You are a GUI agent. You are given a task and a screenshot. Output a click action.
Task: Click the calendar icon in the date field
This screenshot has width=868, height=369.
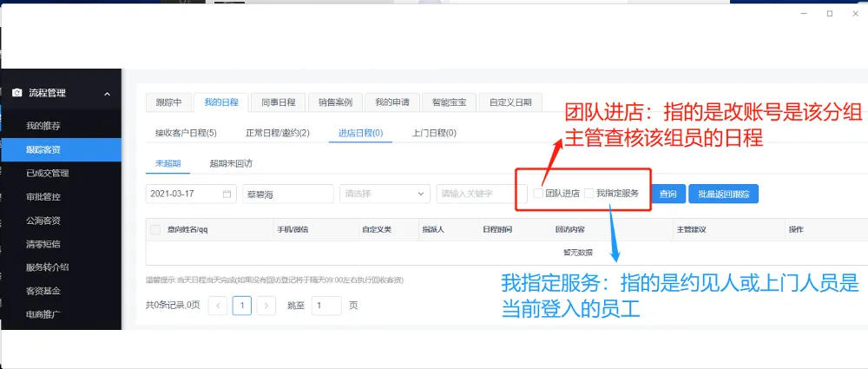click(227, 194)
